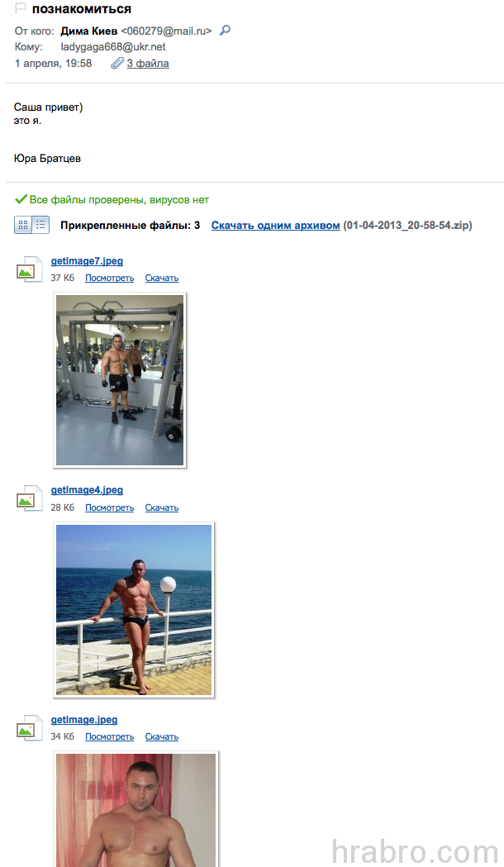The width and height of the screenshot is (504, 867).
Task: Switch attachments to thumbnail grid view
Action: 23,225
